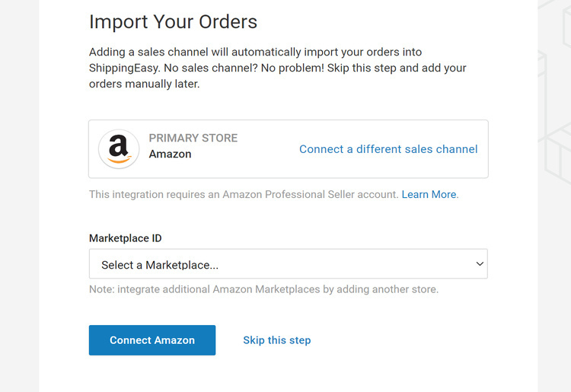Click "add your orders manually later" sentence
Image resolution: width=571 pixels, height=392 pixels.
click(x=144, y=84)
